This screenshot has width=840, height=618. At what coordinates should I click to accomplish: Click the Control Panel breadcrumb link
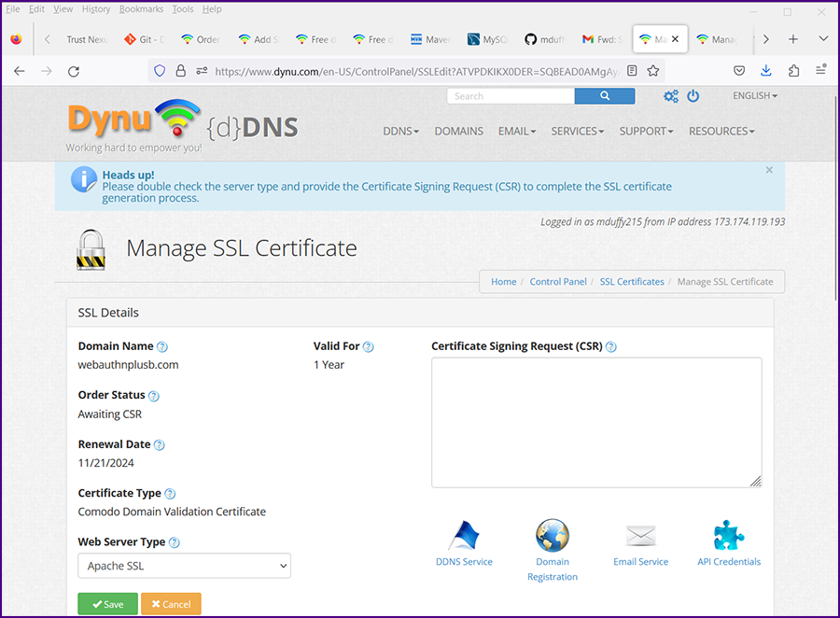point(558,281)
